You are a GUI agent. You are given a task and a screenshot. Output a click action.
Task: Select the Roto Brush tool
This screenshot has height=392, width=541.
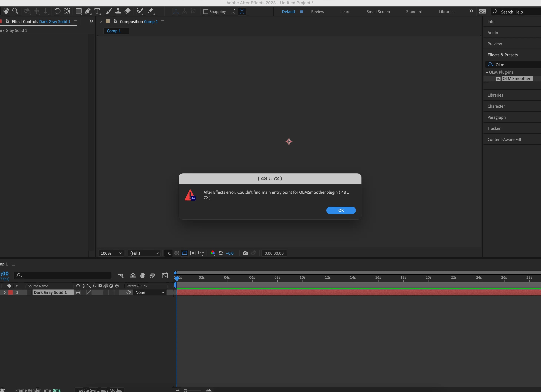(139, 11)
